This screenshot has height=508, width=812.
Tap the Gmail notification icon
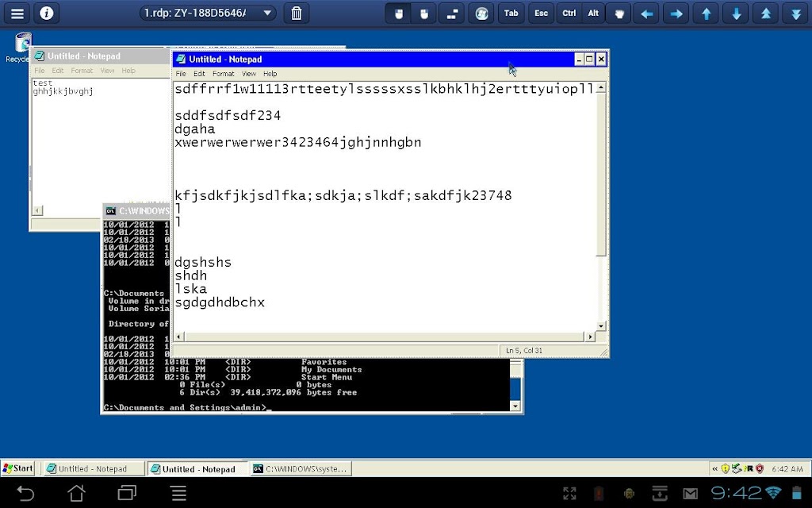(690, 494)
